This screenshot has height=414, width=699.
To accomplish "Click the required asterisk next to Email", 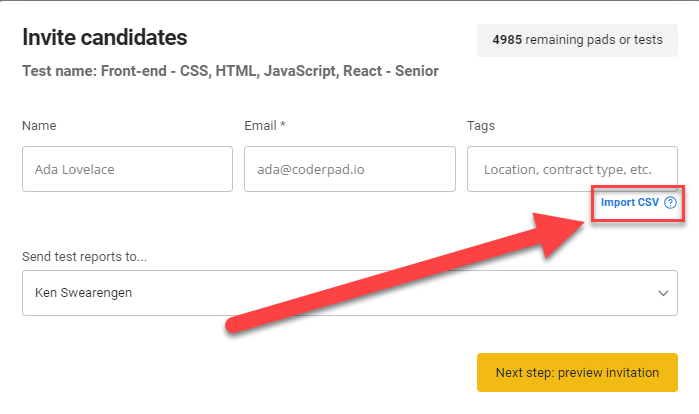I will point(283,126).
